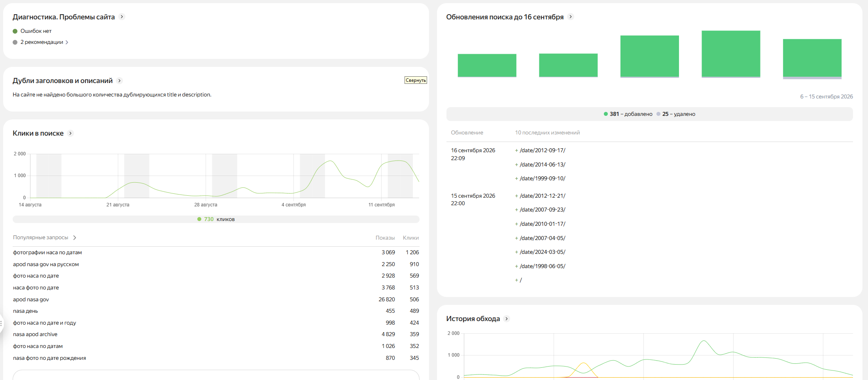Click the 4 сентября marker on clicks chart

[x=293, y=205]
